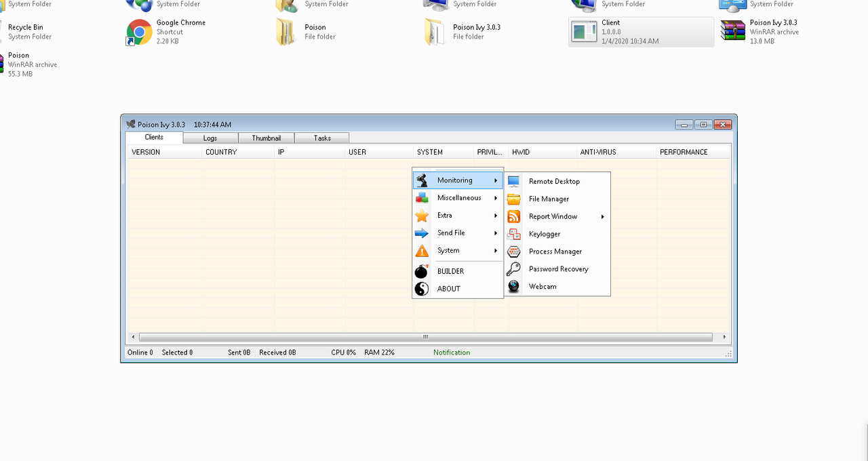Expand the Report Window submenu arrow
The height and width of the screenshot is (461, 868).
[602, 217]
